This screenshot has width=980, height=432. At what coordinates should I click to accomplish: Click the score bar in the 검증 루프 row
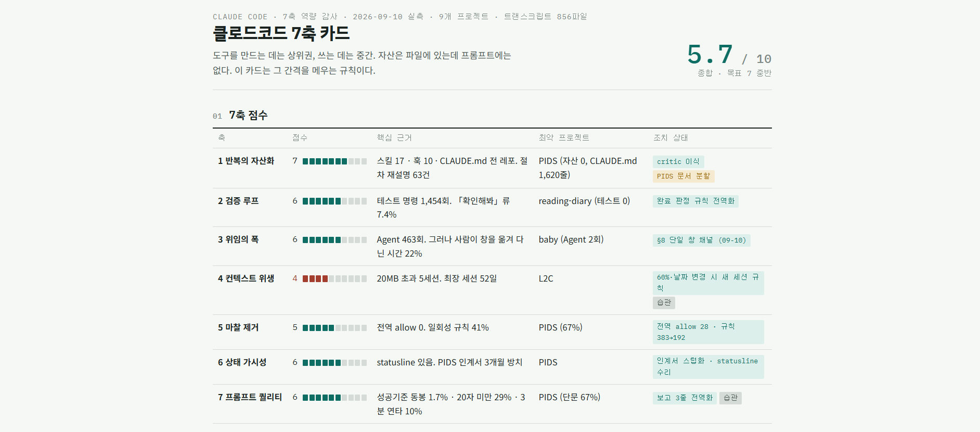point(334,201)
